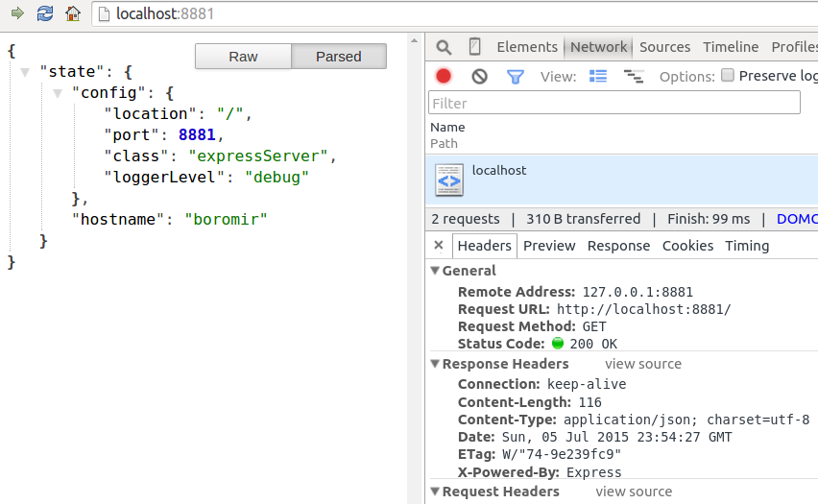Stop recording the network log with the red button
818x504 pixels.
point(444,76)
